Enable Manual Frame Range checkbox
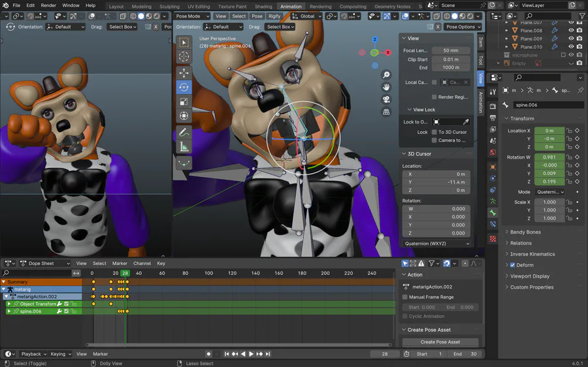 405,297
